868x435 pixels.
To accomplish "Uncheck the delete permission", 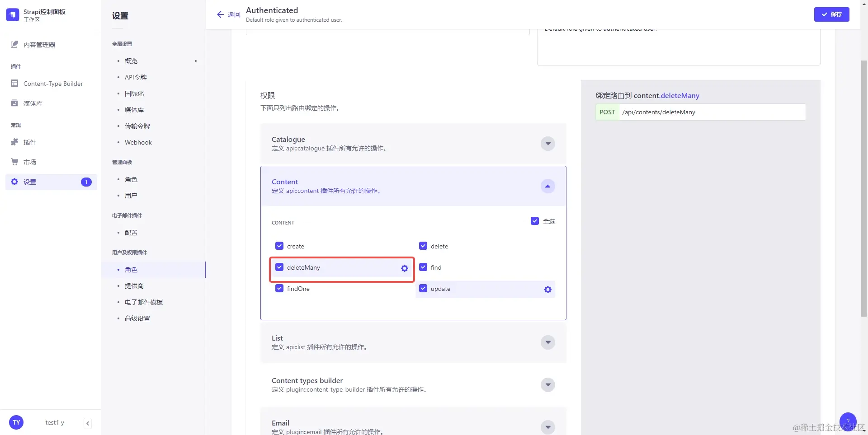I will pos(423,246).
